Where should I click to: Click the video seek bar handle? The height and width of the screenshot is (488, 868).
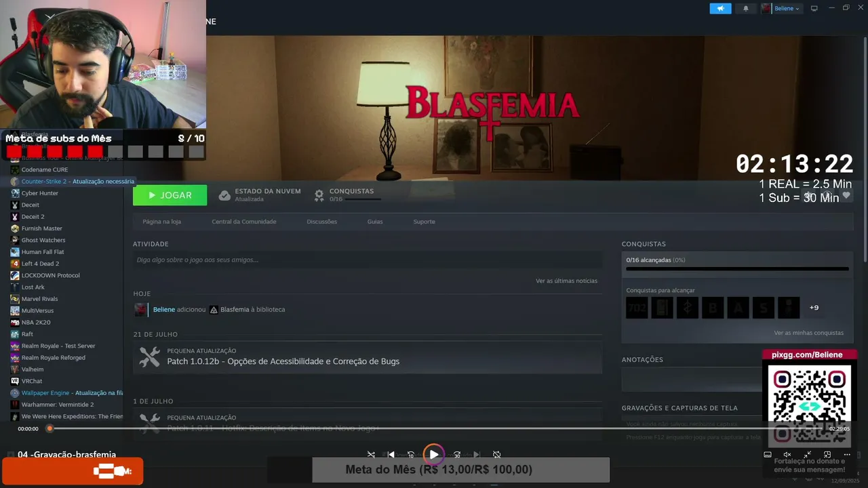pos(50,428)
